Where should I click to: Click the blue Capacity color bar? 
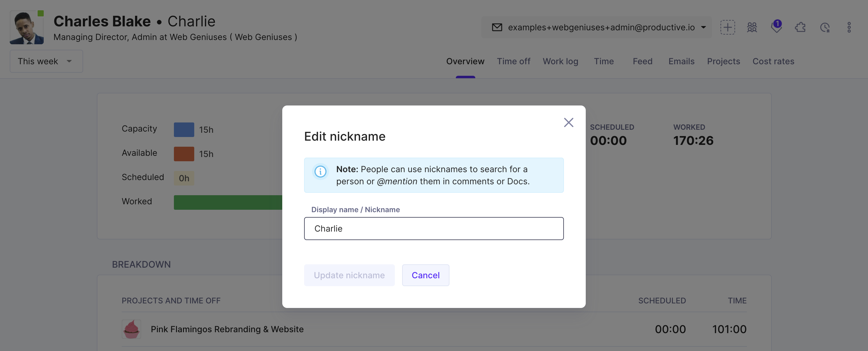pyautogui.click(x=184, y=129)
